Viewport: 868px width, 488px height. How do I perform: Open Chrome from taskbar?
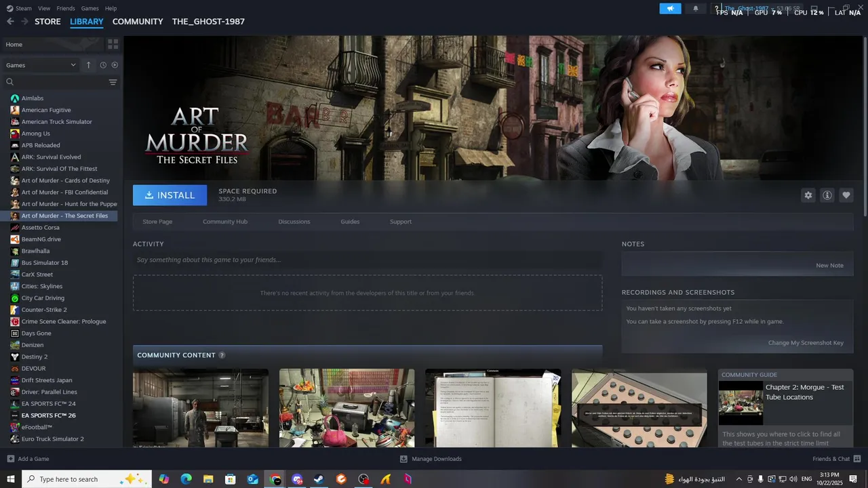[x=275, y=479]
